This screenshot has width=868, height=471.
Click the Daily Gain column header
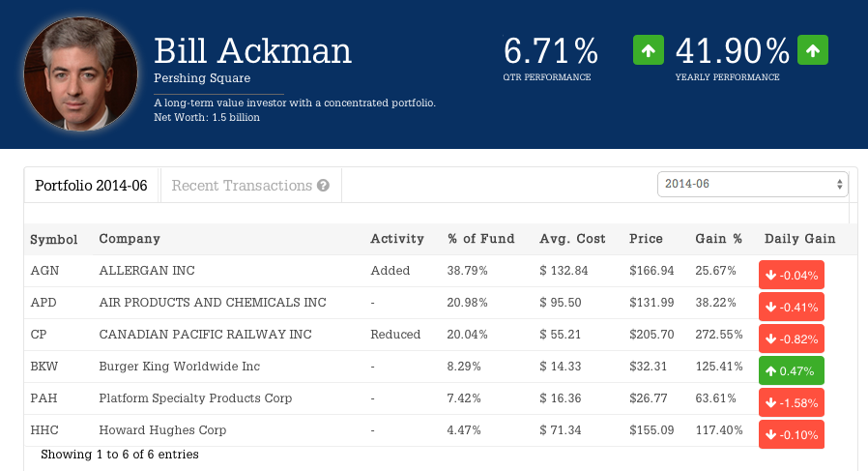(x=799, y=239)
